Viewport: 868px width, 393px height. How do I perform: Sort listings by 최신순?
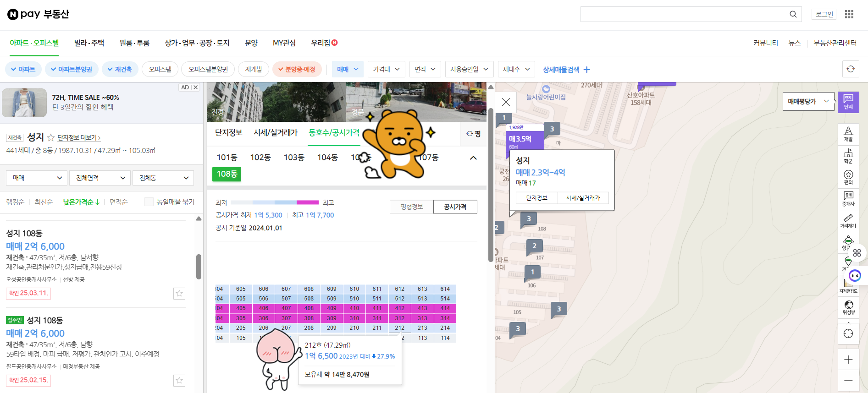[x=44, y=202]
